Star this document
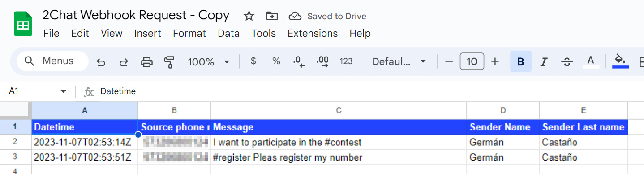Image resolution: width=644 pixels, height=174 pixels. [249, 16]
